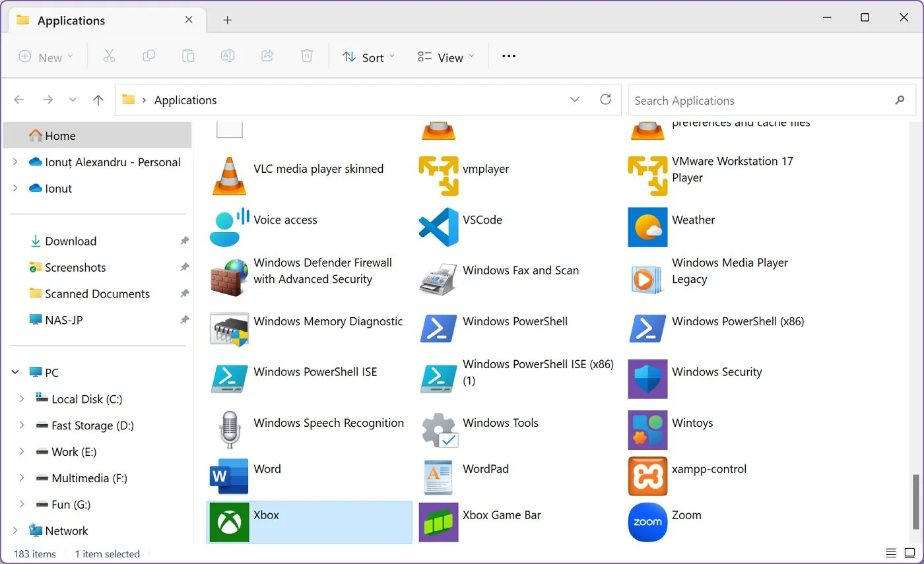Click the Search Applications field
The width and height of the screenshot is (924, 564).
tap(772, 100)
